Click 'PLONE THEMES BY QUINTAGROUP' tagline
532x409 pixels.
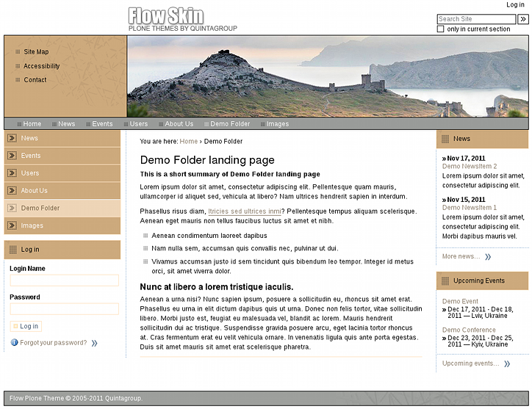[182, 29]
